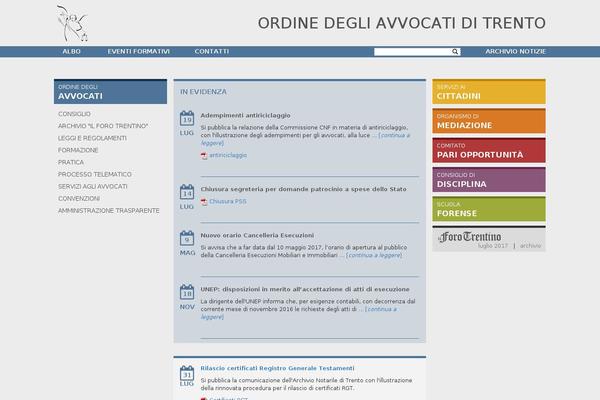This screenshot has height=400, width=600.
Task: Click the ORDINE DEGLI AVVOCATI DI TRENTO title
Action: 402,23
